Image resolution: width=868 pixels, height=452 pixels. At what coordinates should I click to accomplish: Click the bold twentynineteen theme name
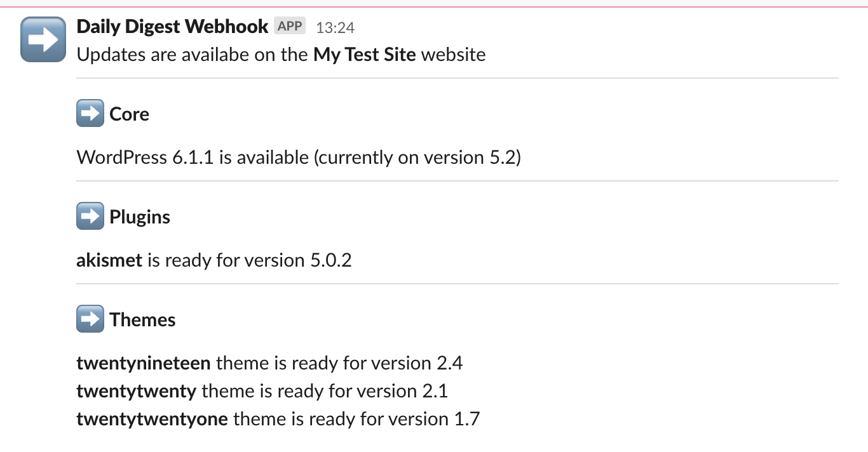(143, 363)
